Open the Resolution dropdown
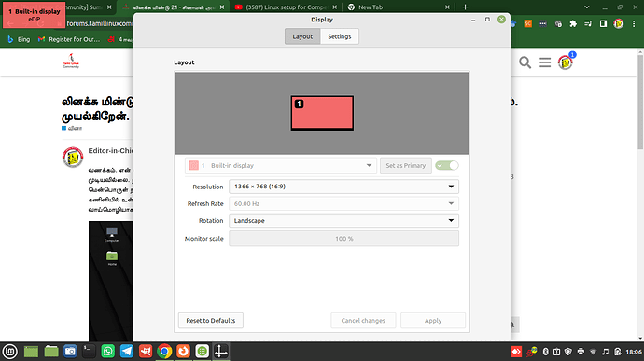 343,187
